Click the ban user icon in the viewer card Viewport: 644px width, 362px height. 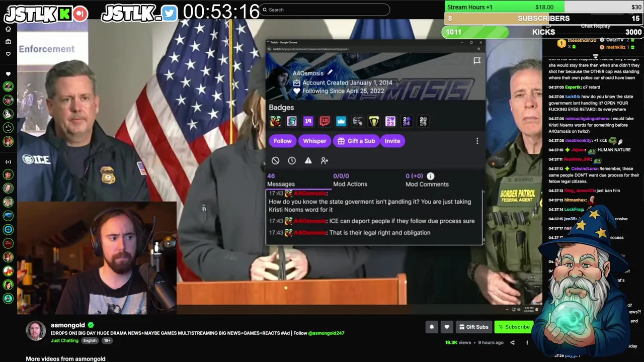[275, 160]
